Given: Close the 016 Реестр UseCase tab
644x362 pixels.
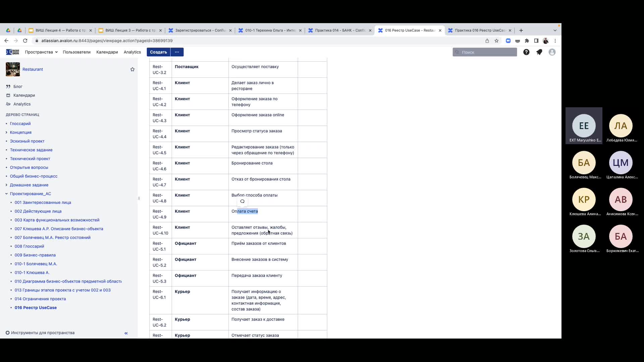Looking at the screenshot, I should [440, 30].
